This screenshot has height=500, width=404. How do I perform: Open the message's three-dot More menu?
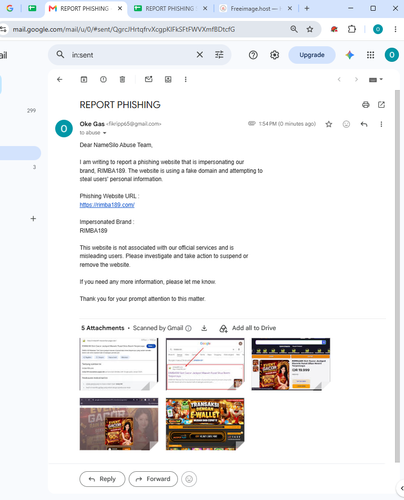[381, 124]
